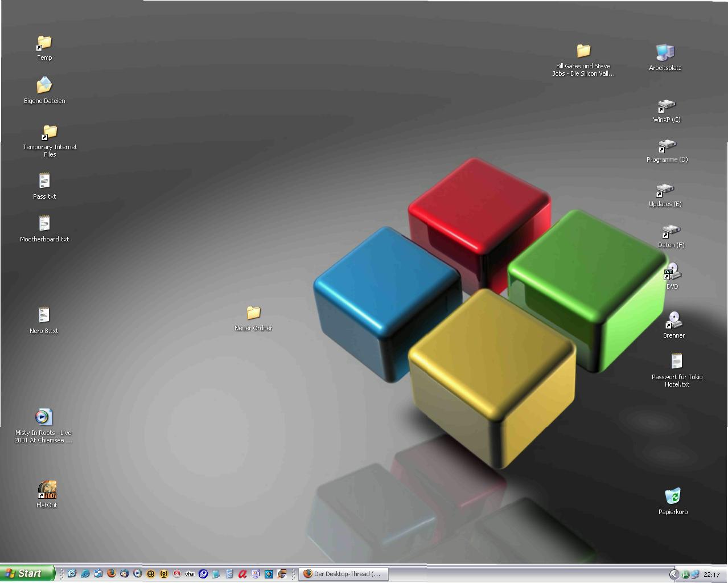
Task: Click the system clock showing 22:17
Action: (x=711, y=574)
